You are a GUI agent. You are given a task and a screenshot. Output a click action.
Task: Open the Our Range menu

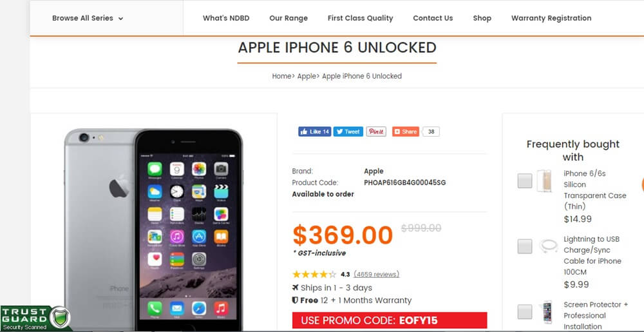(289, 18)
